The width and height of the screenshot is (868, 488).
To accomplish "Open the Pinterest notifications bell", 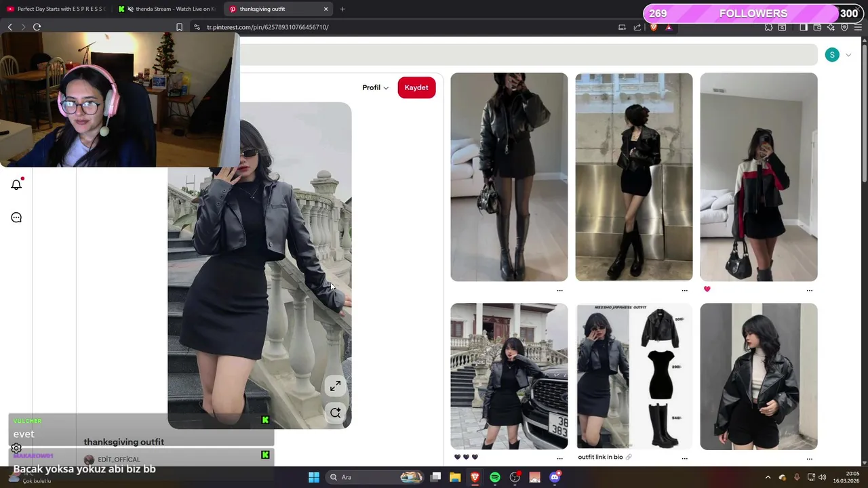I will point(16,184).
